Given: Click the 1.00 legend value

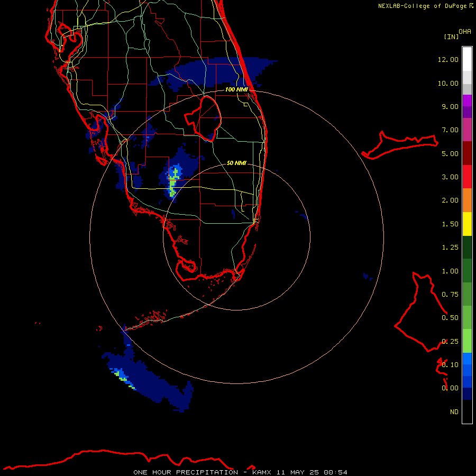Looking at the screenshot, I should [450, 271].
